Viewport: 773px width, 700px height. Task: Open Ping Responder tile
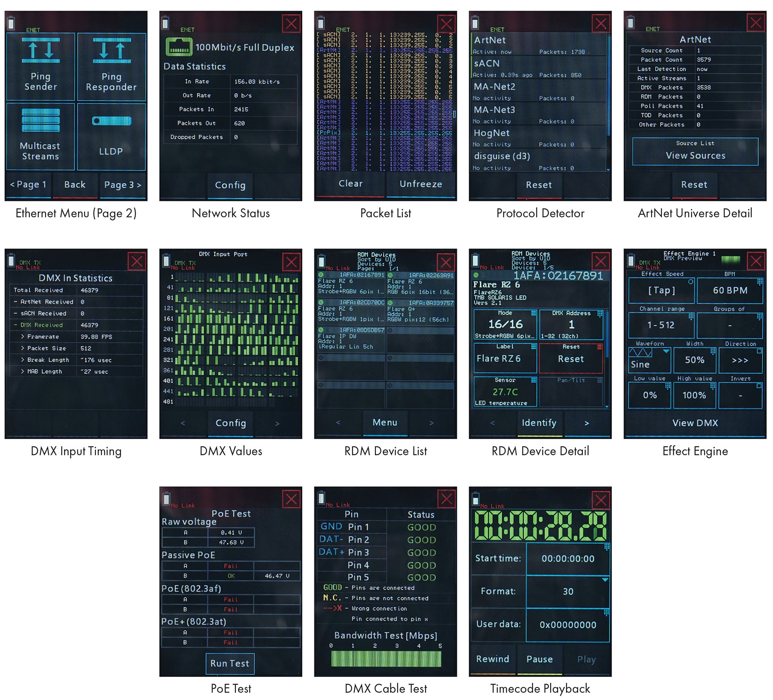point(111,67)
